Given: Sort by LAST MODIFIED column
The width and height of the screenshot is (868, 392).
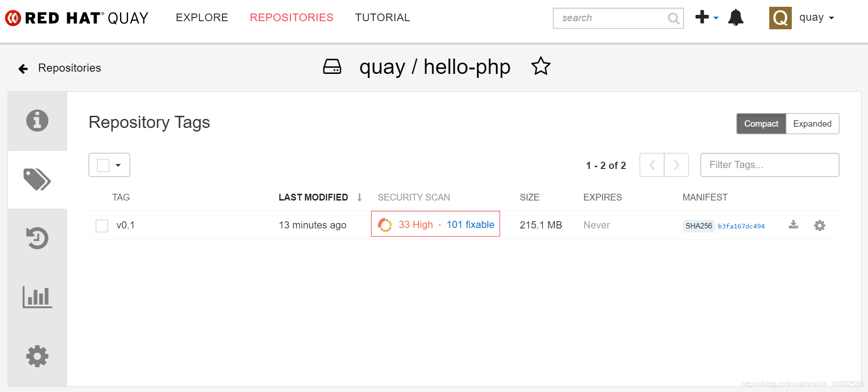Looking at the screenshot, I should [x=313, y=197].
